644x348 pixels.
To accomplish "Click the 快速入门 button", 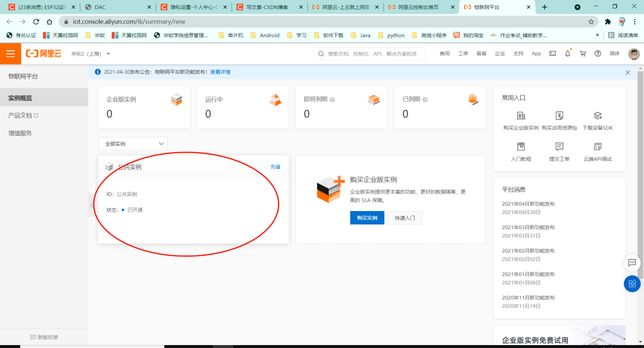I will coord(405,218).
